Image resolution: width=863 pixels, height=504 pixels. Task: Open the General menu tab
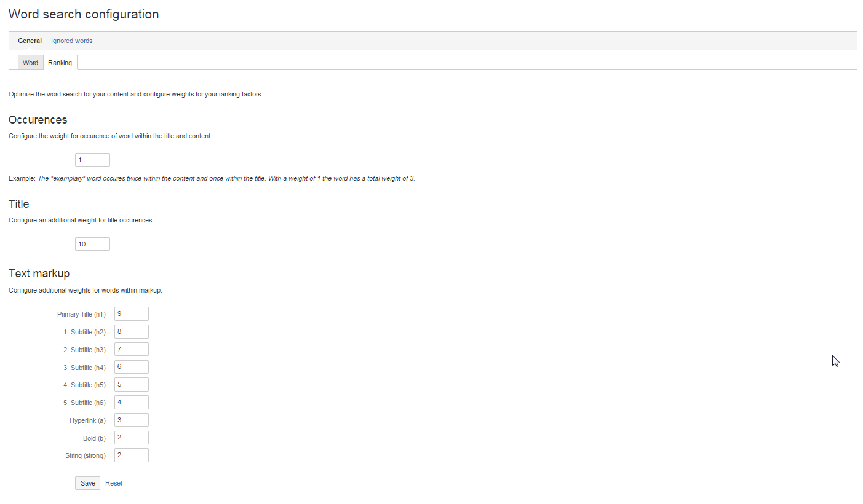(30, 41)
